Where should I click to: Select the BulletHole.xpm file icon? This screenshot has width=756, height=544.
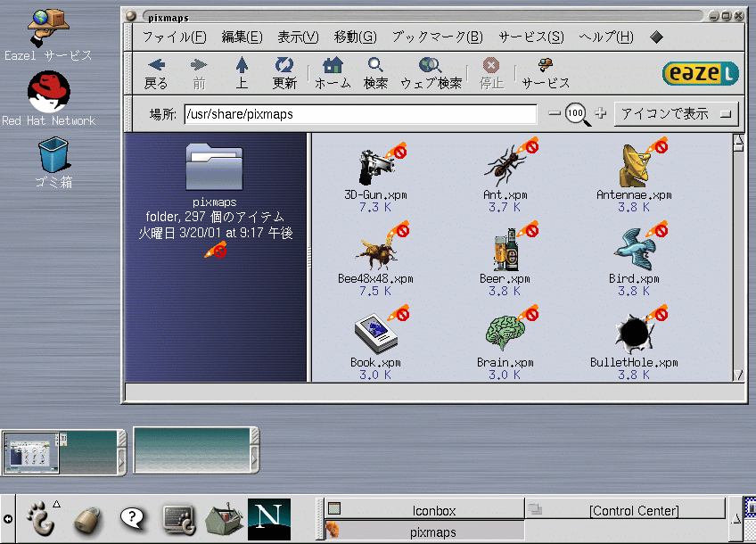click(x=634, y=334)
